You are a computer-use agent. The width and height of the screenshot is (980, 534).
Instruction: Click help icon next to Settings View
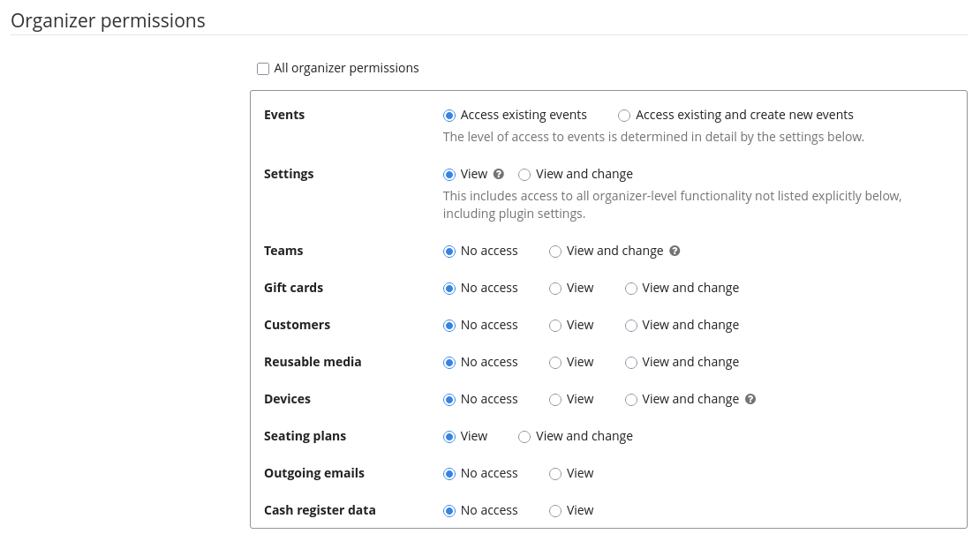(x=499, y=174)
